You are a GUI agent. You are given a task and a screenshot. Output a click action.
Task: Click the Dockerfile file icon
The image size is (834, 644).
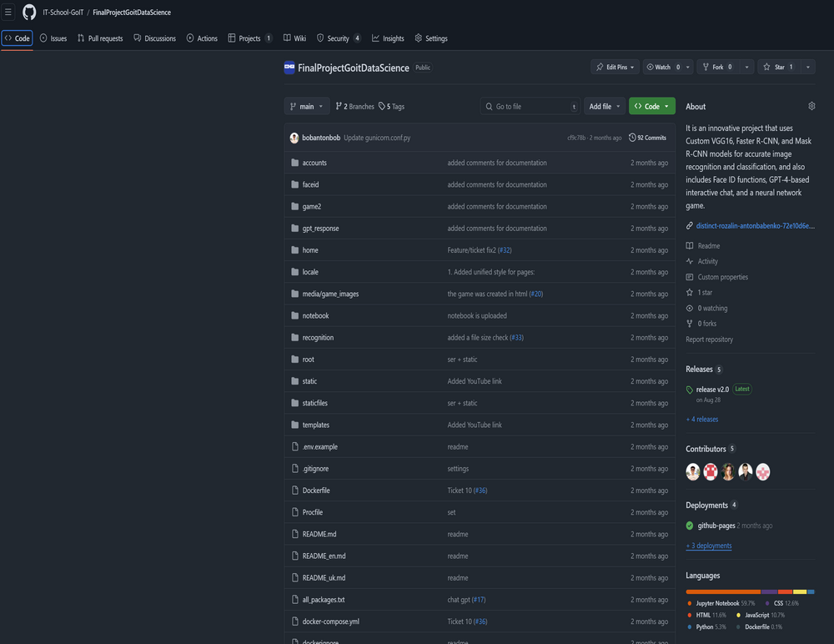tap(294, 491)
